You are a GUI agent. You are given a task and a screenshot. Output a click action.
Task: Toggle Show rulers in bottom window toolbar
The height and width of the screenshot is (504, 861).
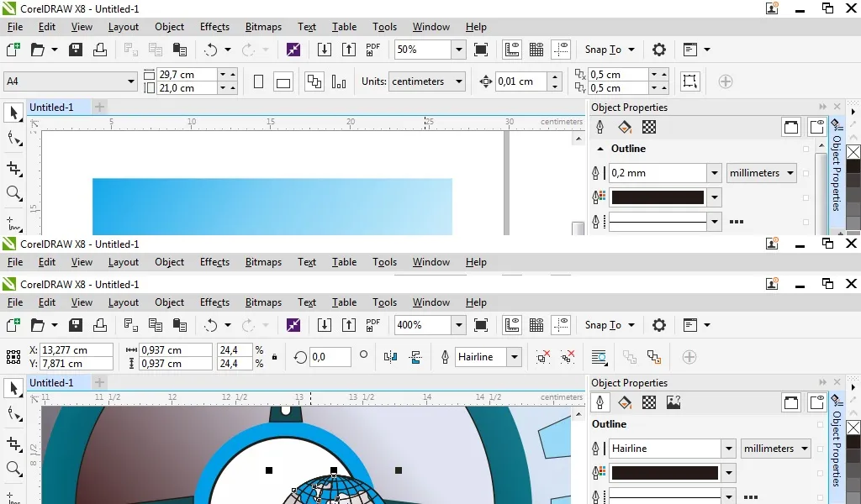click(512, 325)
